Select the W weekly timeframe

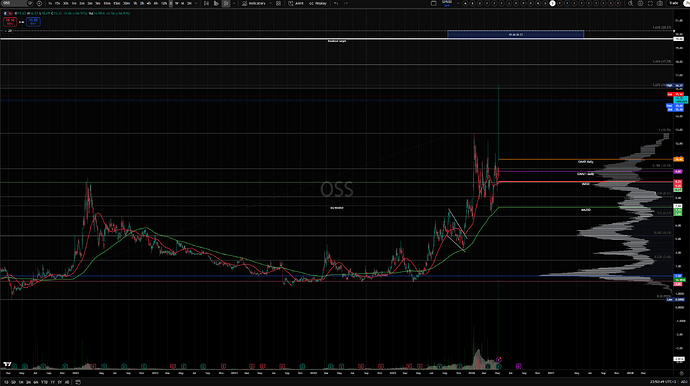(x=176, y=3)
